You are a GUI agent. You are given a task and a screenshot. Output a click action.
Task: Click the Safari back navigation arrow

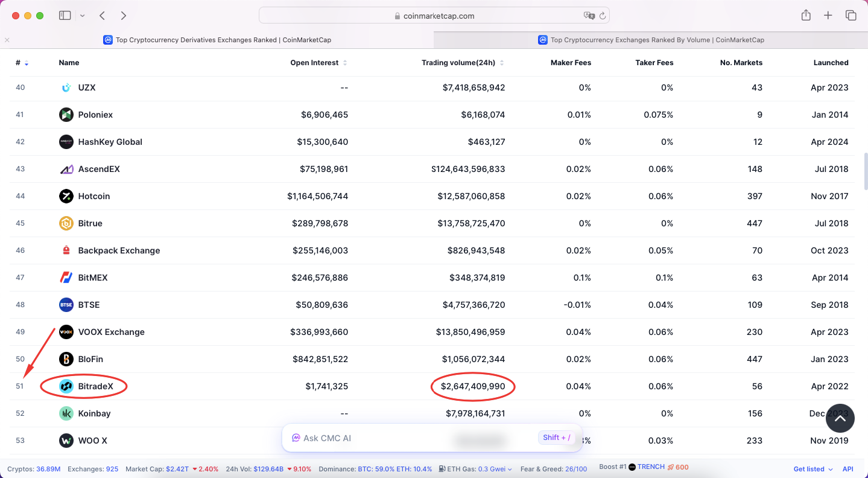[x=103, y=16]
